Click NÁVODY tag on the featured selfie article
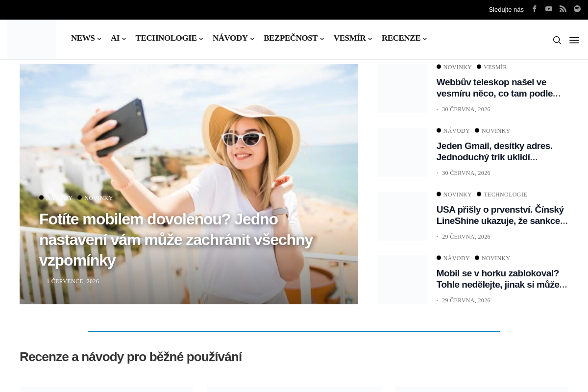Viewport: 588px width, 392px height. pos(59,198)
